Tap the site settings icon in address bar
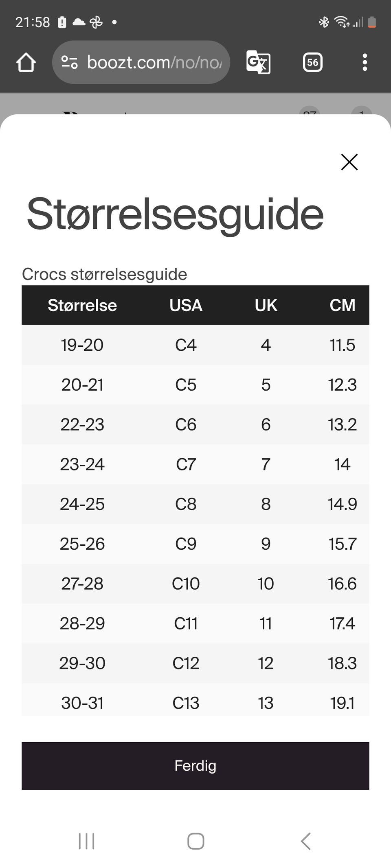 (69, 62)
